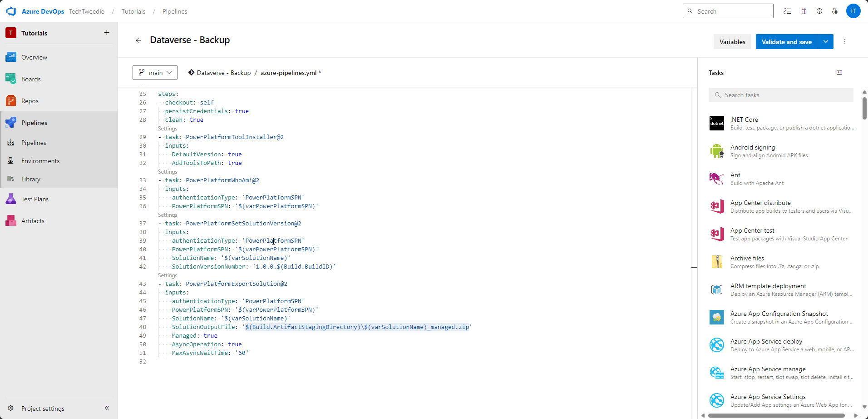Viewport: 868px width, 419px height.
Task: Expand the Validate and save split arrow
Action: tap(826, 41)
